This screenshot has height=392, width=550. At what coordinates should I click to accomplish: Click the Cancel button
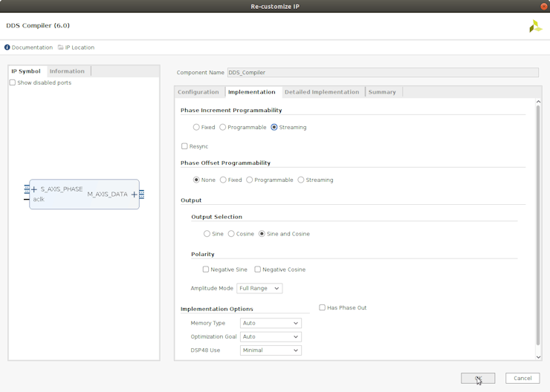[522, 379]
